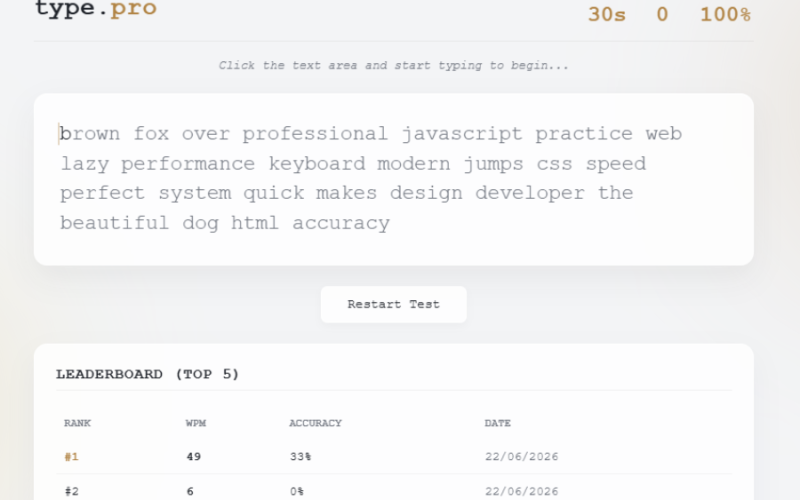
Task: Click the word "professional" in the text
Action: coord(315,134)
